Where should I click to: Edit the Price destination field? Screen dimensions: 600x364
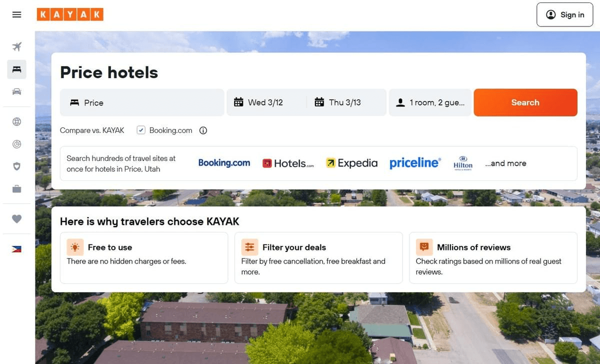[142, 102]
